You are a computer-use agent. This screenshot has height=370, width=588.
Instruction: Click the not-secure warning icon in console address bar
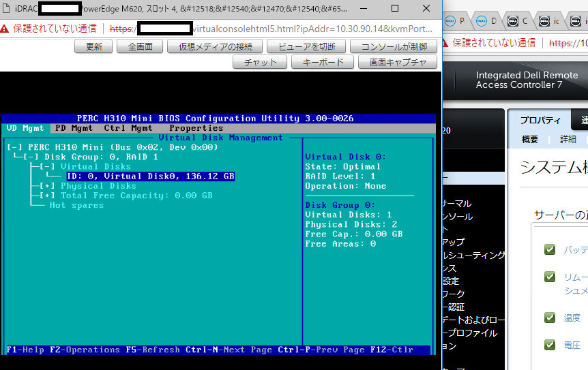pyautogui.click(x=5, y=29)
